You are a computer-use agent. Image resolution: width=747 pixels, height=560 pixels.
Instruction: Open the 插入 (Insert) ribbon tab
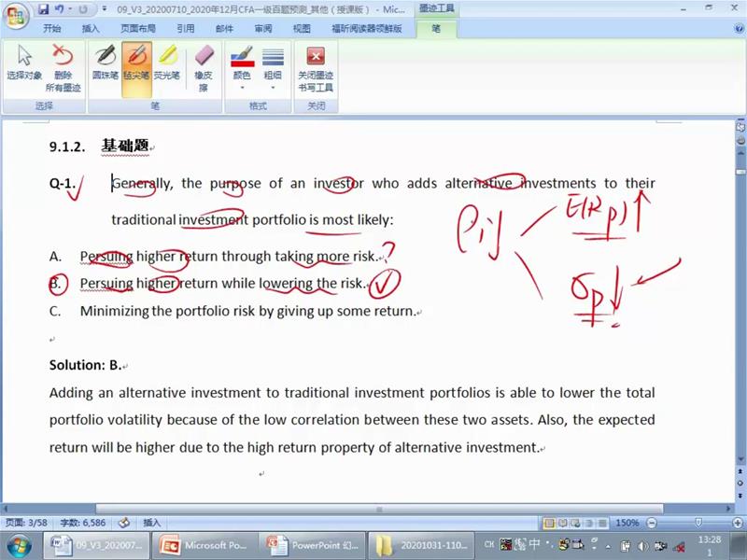click(91, 29)
